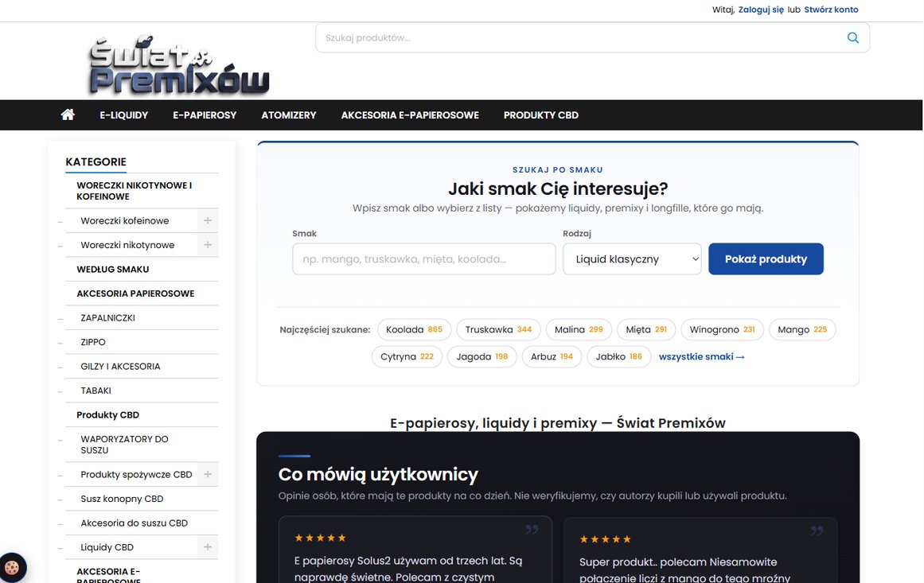Click the Stwórz konto link
This screenshot has height=583, width=924.
831,10
